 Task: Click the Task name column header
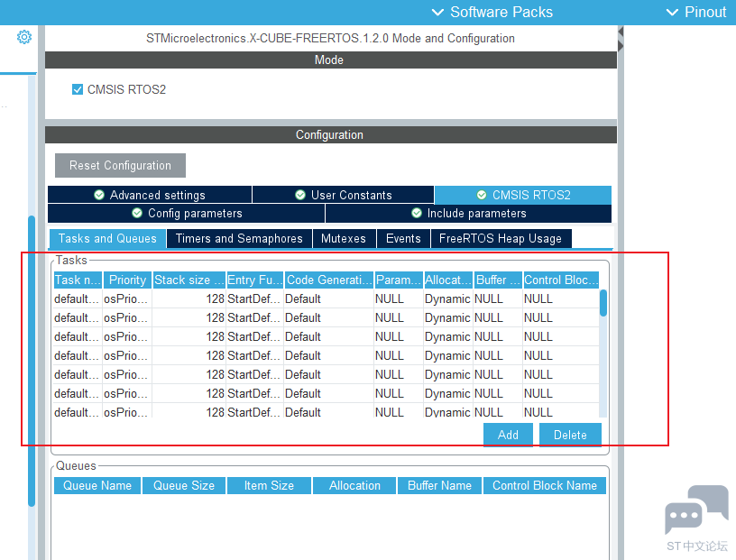(78, 280)
